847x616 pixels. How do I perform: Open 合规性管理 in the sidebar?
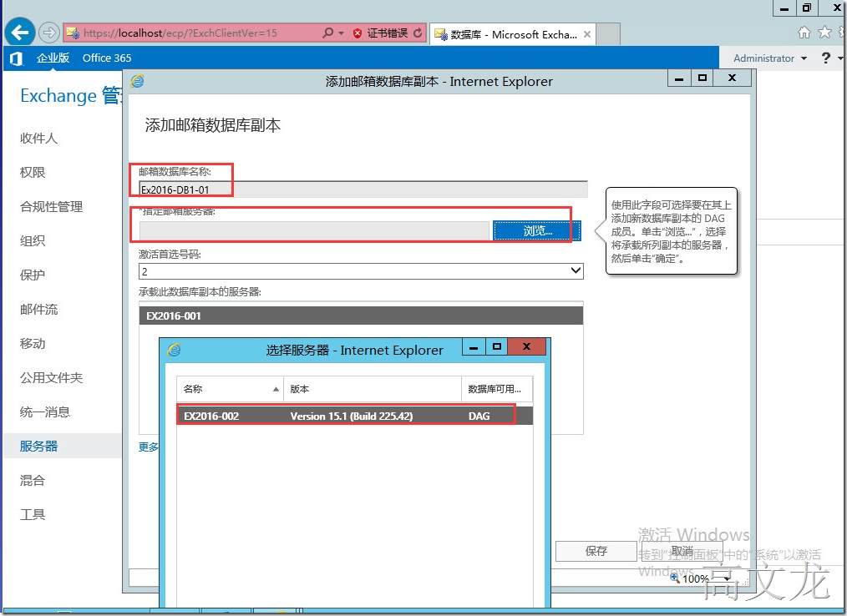coord(51,207)
